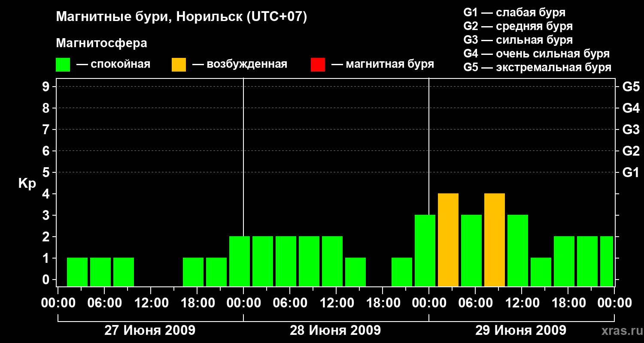This screenshot has height=343, width=644.
Task: Click the «Магнитосфера» heading
Action: [101, 43]
